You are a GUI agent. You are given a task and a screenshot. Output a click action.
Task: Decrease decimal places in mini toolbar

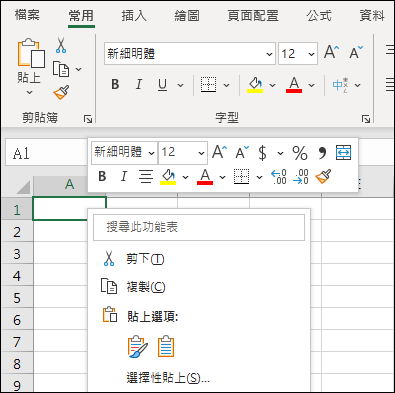point(301,176)
